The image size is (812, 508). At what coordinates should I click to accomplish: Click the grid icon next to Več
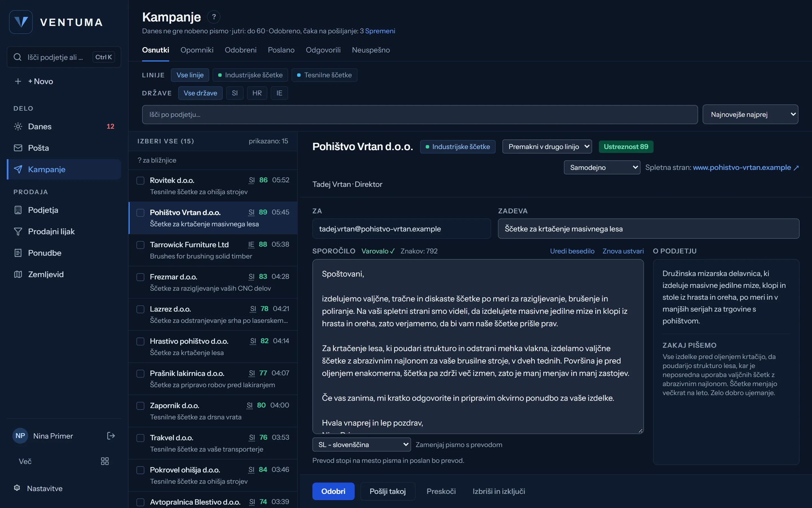pyautogui.click(x=105, y=461)
